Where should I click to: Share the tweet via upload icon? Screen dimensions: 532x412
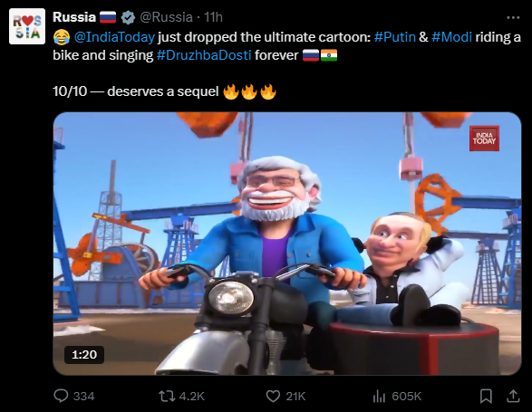tap(513, 396)
